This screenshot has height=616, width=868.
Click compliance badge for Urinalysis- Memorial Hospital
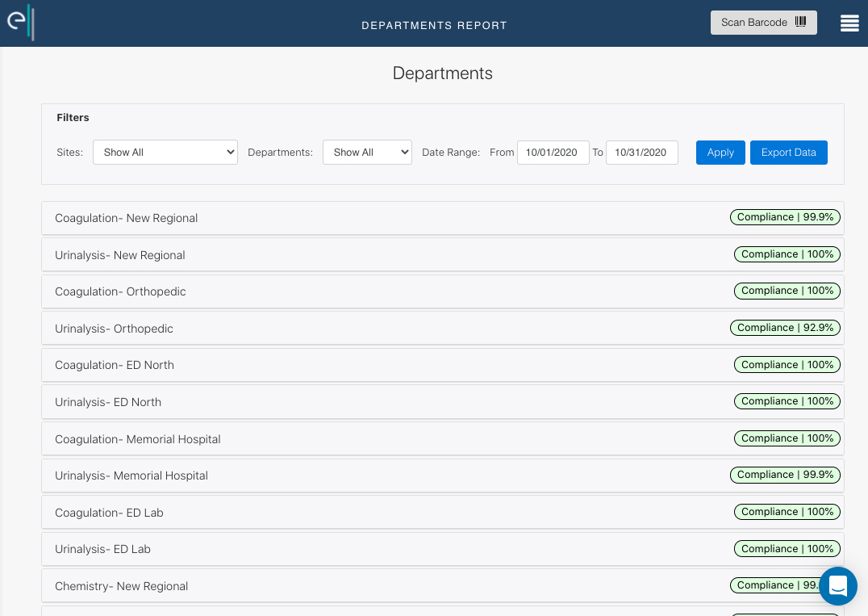(785, 475)
